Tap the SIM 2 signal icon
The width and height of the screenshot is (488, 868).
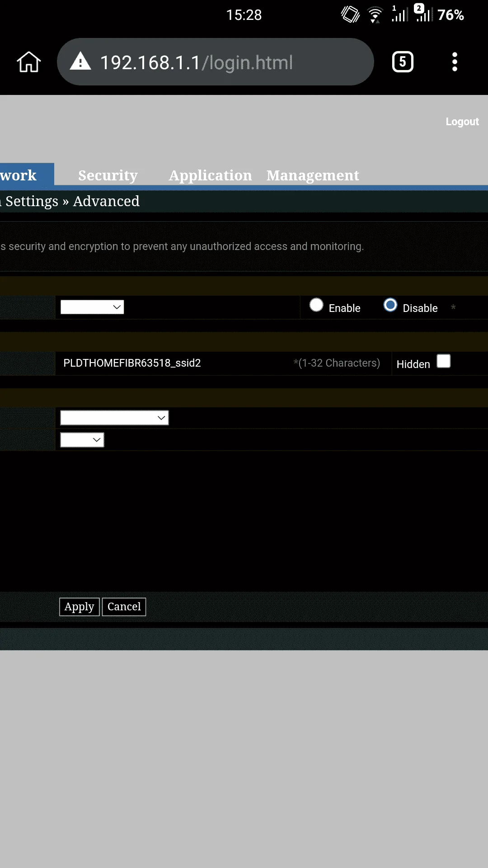(423, 13)
